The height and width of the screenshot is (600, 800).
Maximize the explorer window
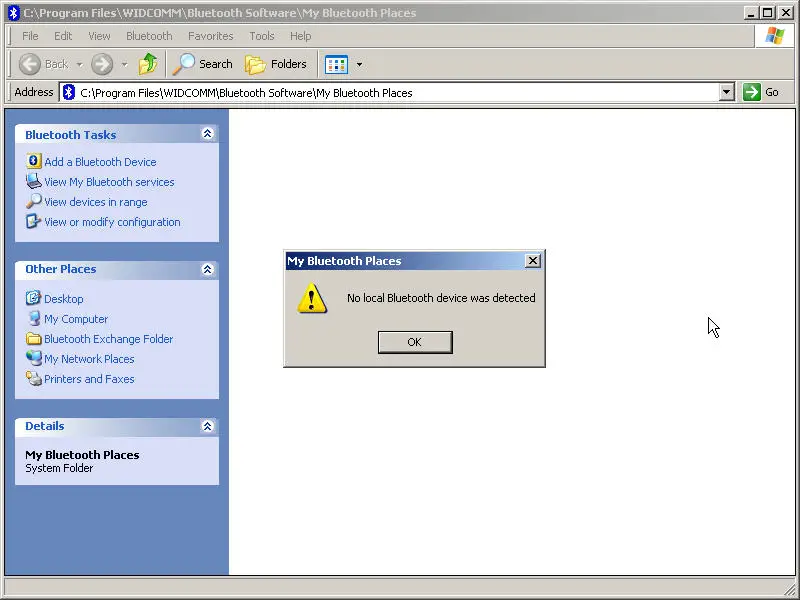point(768,13)
